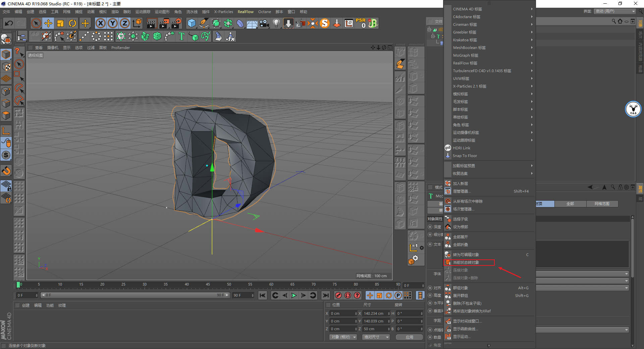644x349 pixels.
Task: Click frame 45 on timeline ruler
Action: click(x=208, y=285)
